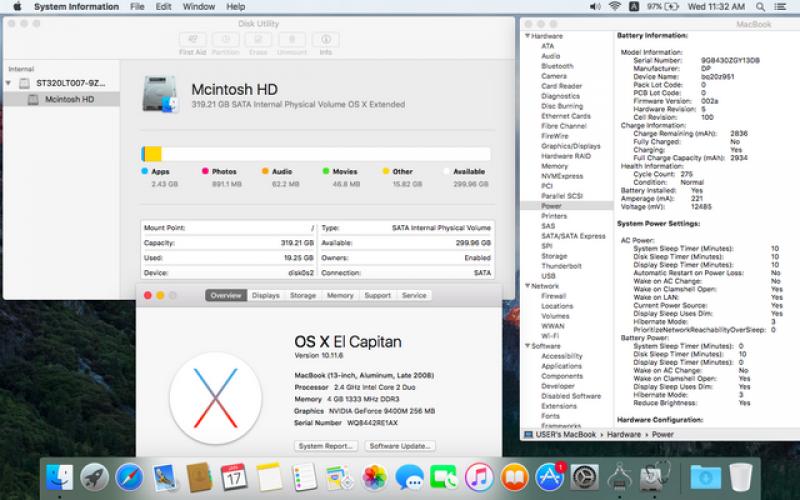Launch Launchpad rocket icon in Dock
The width and height of the screenshot is (800, 500).
[94, 478]
